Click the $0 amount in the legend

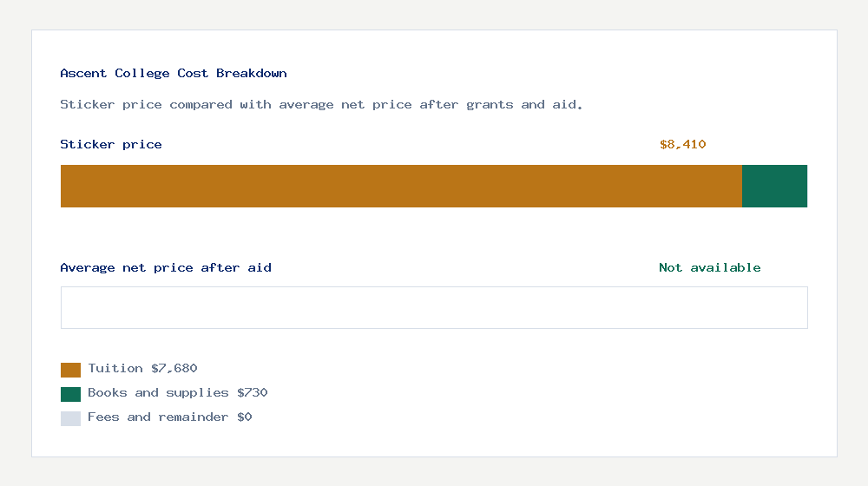coord(245,417)
